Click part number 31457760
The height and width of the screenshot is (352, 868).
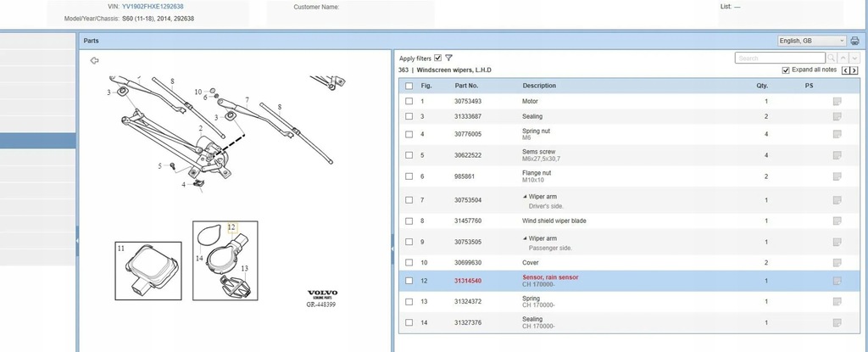click(468, 221)
